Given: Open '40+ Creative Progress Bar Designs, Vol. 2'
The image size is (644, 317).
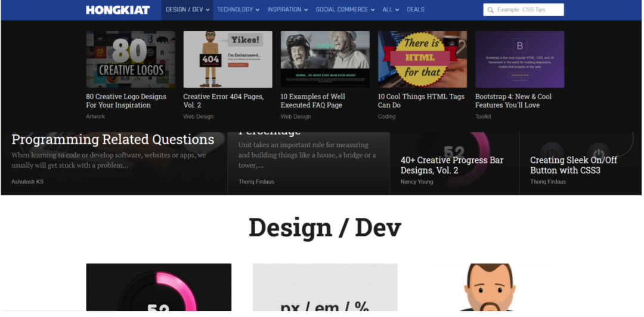Looking at the screenshot, I should [452, 165].
